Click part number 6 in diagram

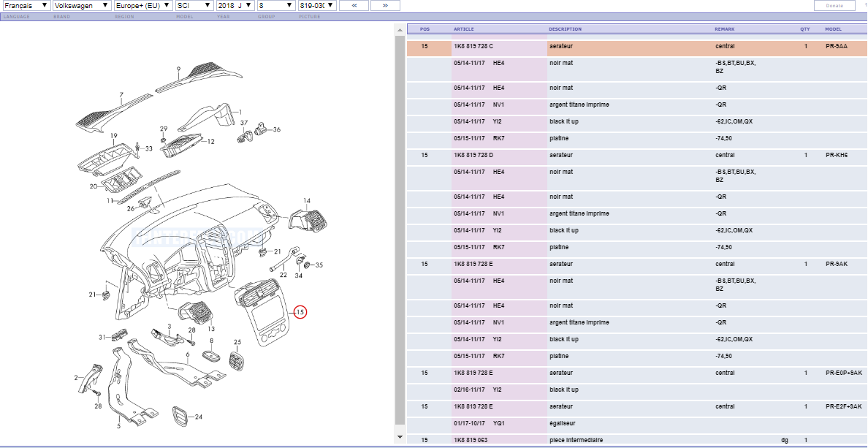click(188, 354)
